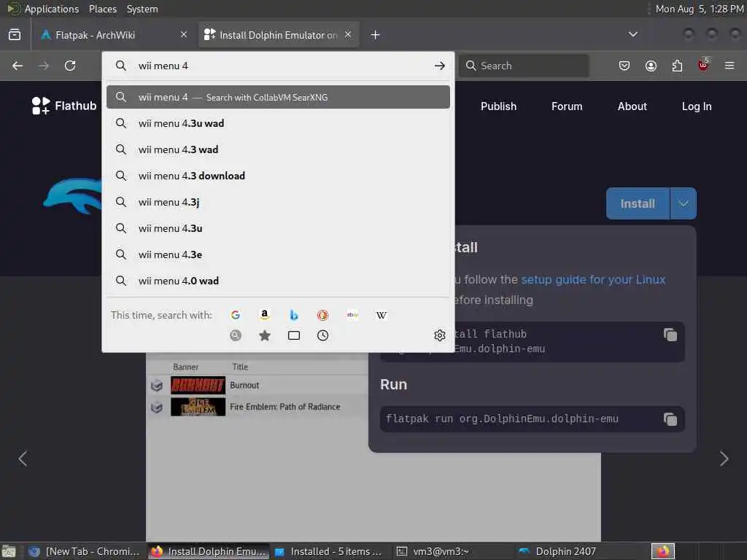The height and width of the screenshot is (560, 747).
Task: Search this time with Google icon
Action: click(x=236, y=315)
